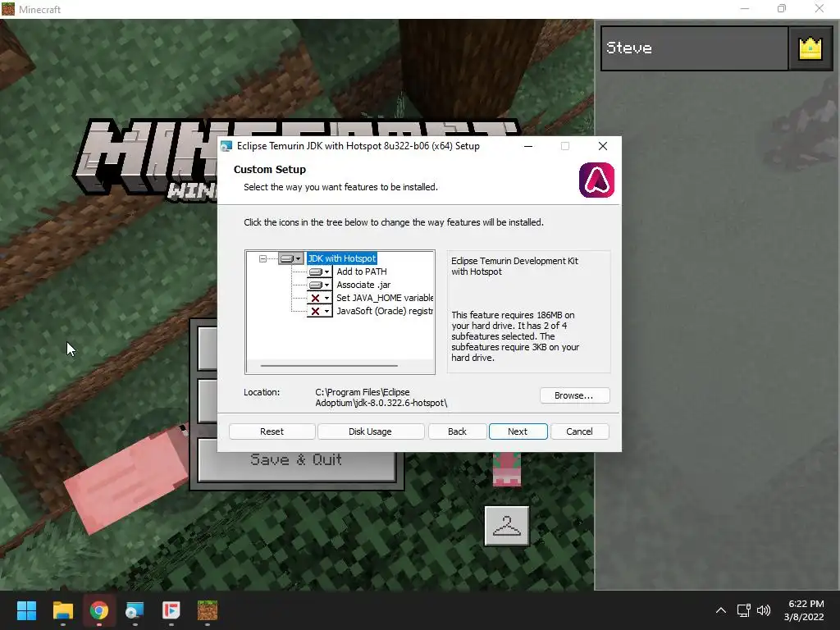Open File Explorer from the taskbar
The height and width of the screenshot is (630, 840).
[62, 610]
